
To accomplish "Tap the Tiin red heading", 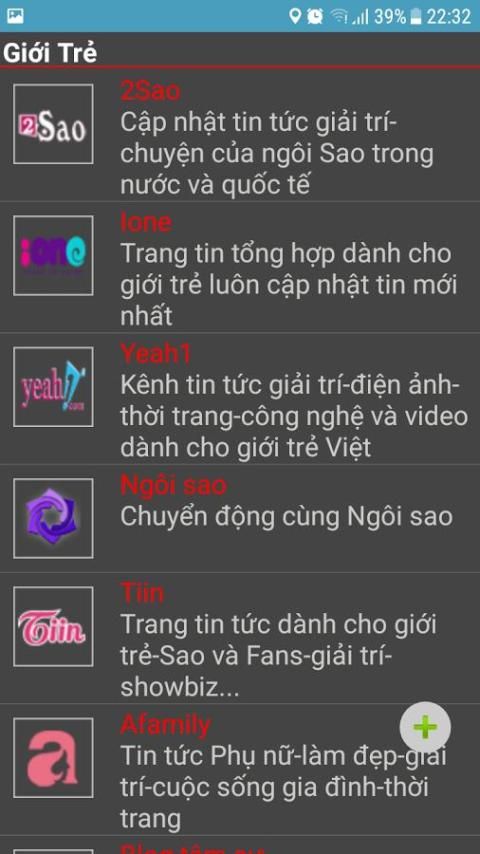I will coord(142,594).
